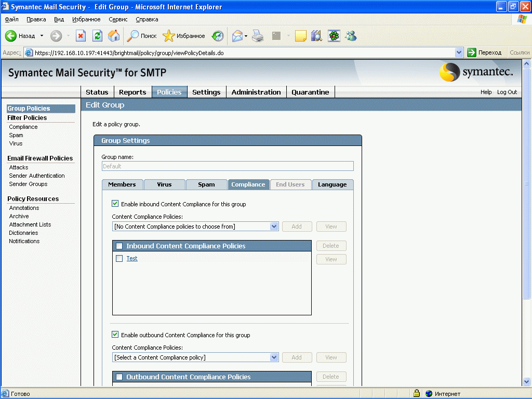Open the Test policy link
Screen dimensions: 532x399
[132, 258]
